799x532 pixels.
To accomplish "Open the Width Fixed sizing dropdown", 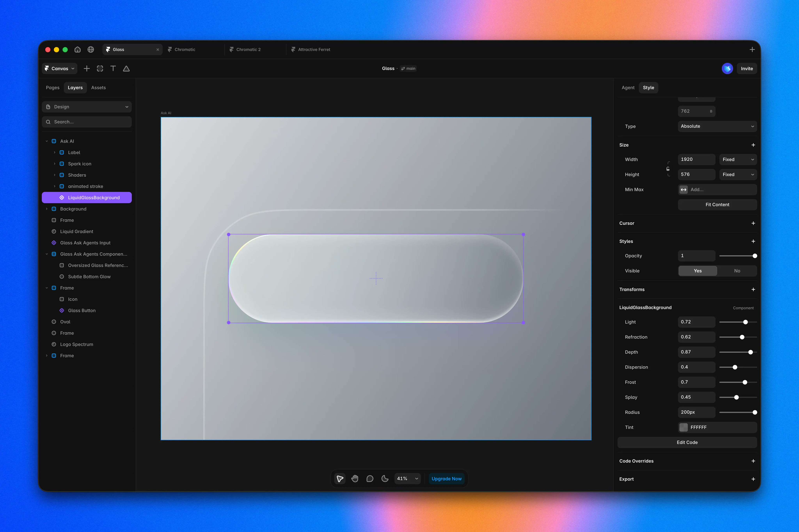I will [738, 159].
